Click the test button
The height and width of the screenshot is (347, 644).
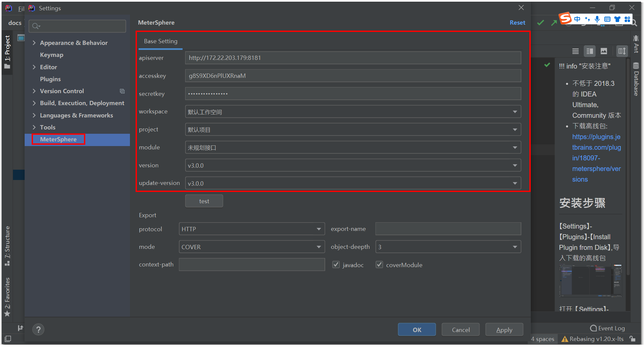[204, 201]
